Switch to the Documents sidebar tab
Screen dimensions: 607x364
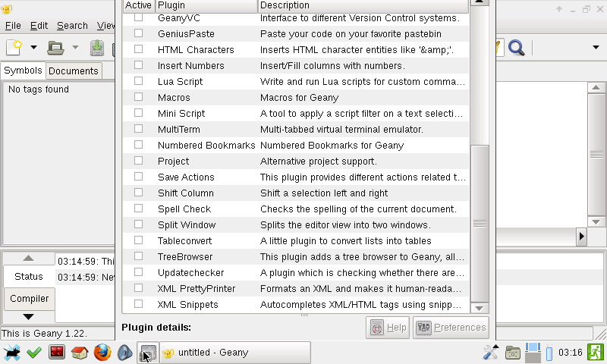click(x=74, y=71)
